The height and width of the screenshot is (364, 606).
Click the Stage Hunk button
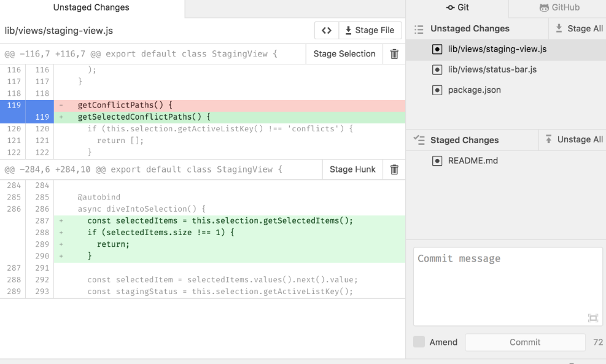352,169
